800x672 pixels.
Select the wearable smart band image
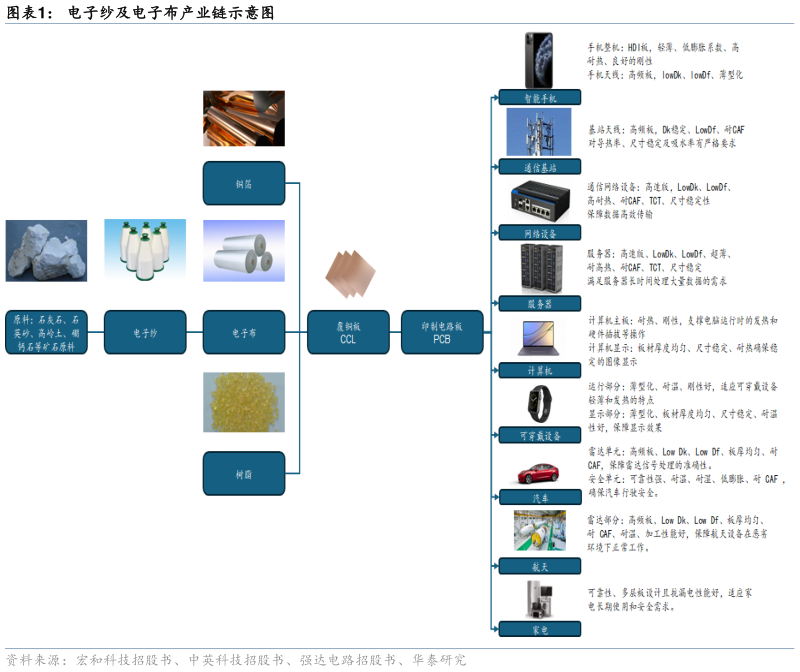click(539, 404)
